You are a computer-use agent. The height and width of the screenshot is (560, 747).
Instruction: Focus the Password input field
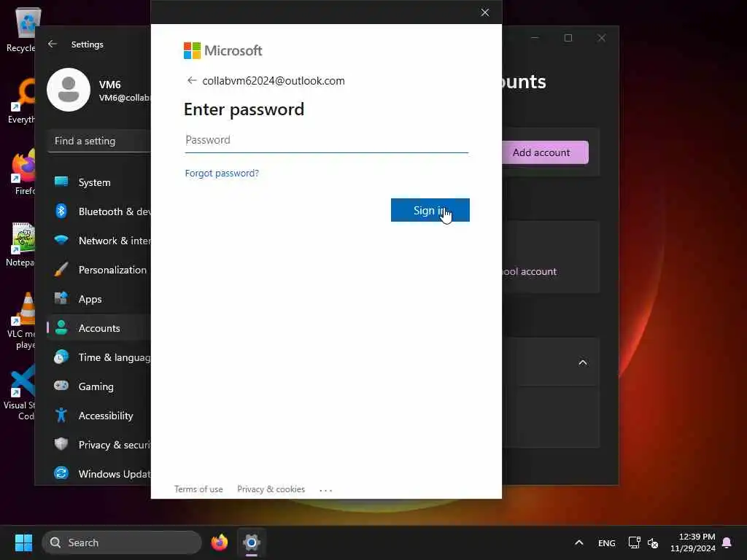click(x=326, y=141)
